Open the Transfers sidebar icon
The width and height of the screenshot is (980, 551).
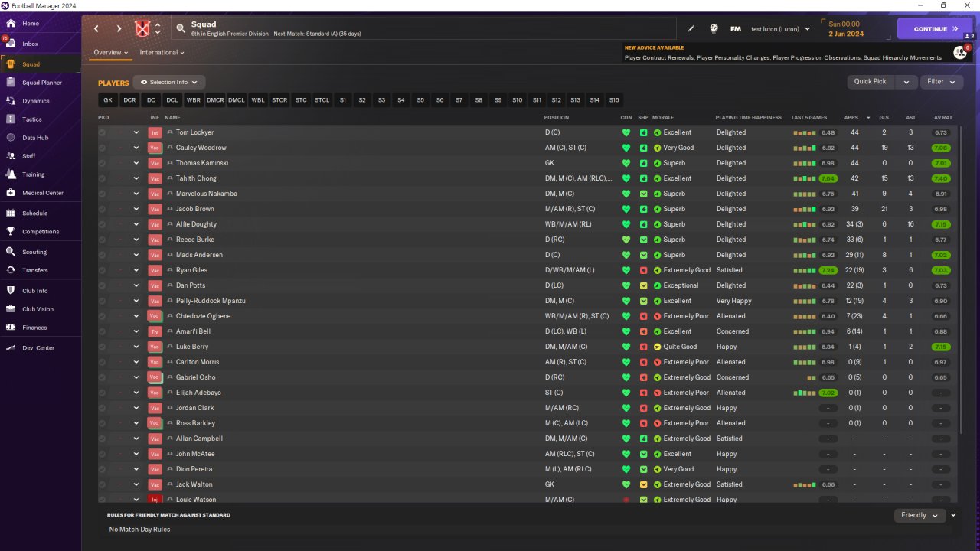click(x=11, y=269)
